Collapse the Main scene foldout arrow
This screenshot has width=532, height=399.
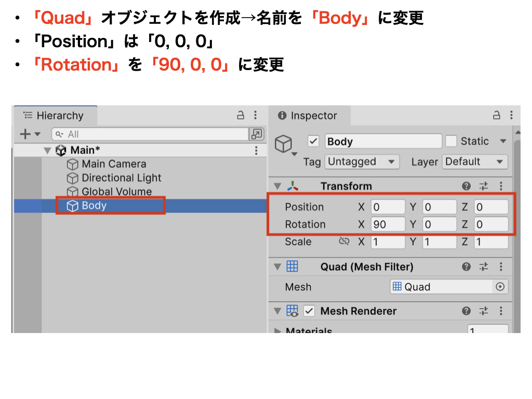47,150
